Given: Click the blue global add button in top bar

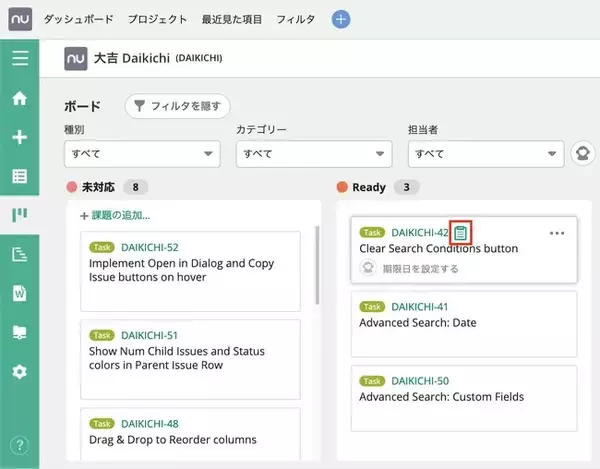Looking at the screenshot, I should (341, 19).
